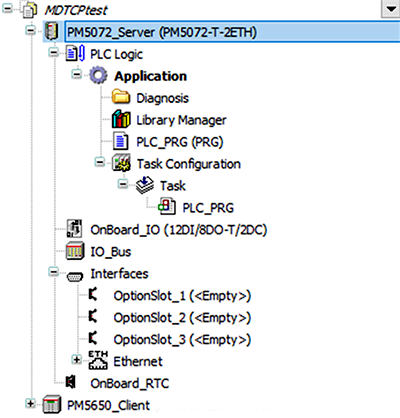Select OptionSlot_2 (<Empty>) entry
This screenshot has width=400, height=418.
(182, 318)
